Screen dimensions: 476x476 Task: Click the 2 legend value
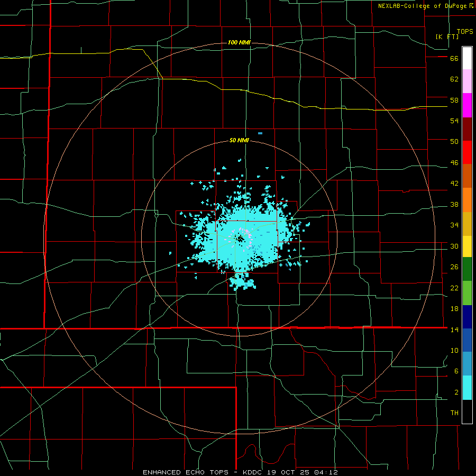[x=456, y=392]
